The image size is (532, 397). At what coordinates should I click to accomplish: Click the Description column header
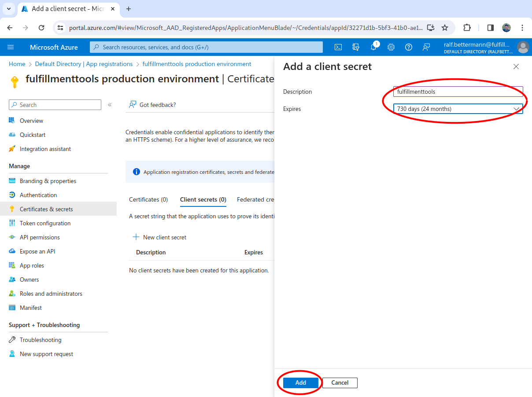pyautogui.click(x=151, y=252)
